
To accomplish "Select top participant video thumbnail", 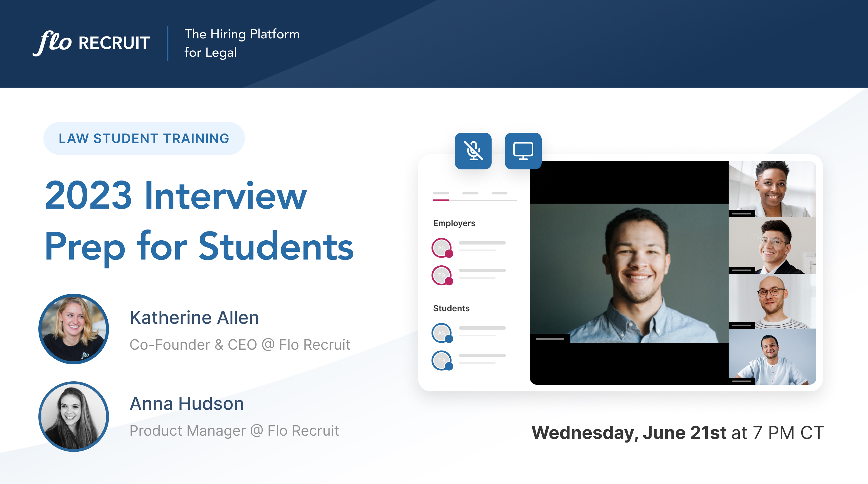I will 772,189.
